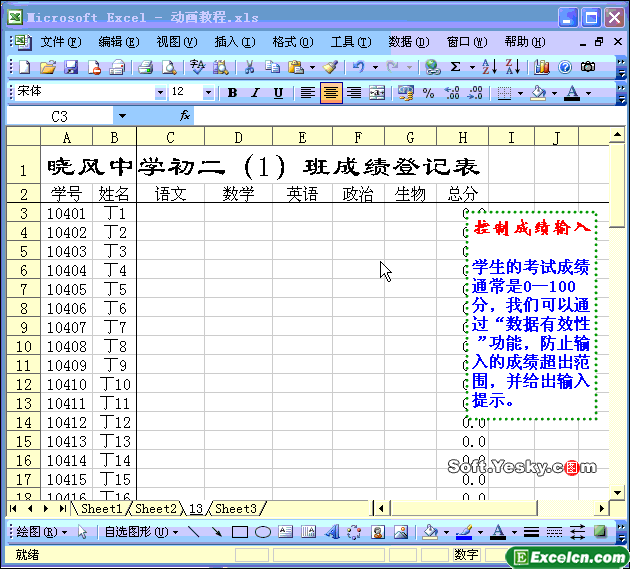The width and height of the screenshot is (630, 569).
Task: Save the workbook with the floppy disk icon
Action: (71, 67)
